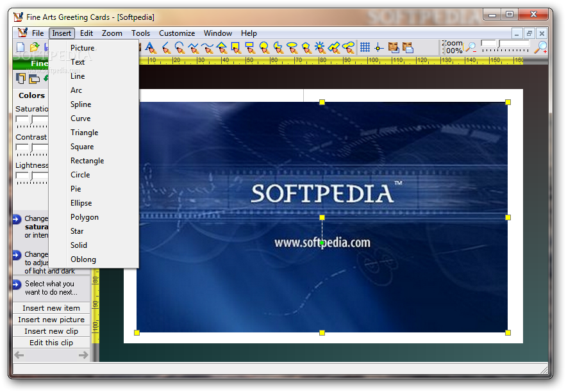Viewport: 566px width, 392px height.
Task: Click the landscape card orientation icon
Action: pos(34,79)
